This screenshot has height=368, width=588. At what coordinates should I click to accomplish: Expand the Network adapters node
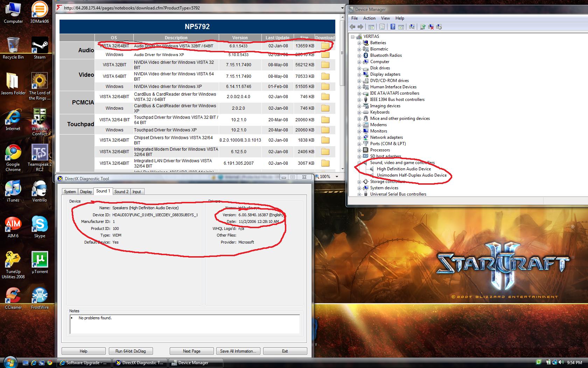click(359, 137)
